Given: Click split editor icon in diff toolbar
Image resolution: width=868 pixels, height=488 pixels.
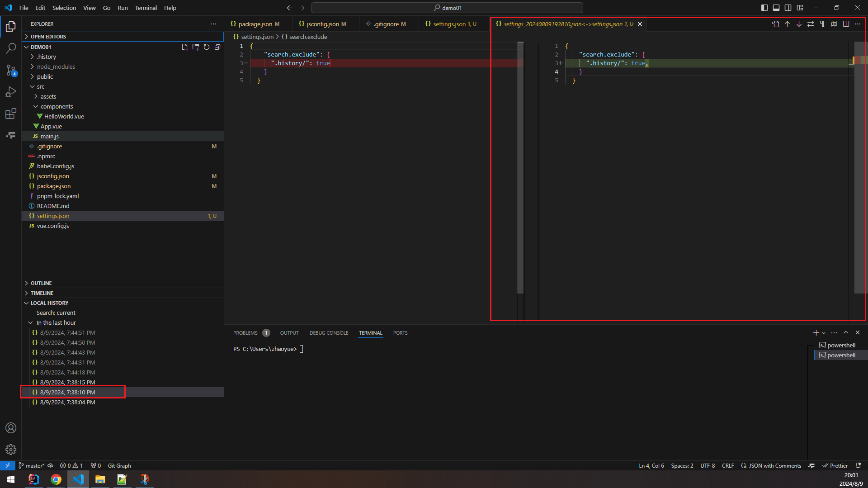Looking at the screenshot, I should coord(846,24).
